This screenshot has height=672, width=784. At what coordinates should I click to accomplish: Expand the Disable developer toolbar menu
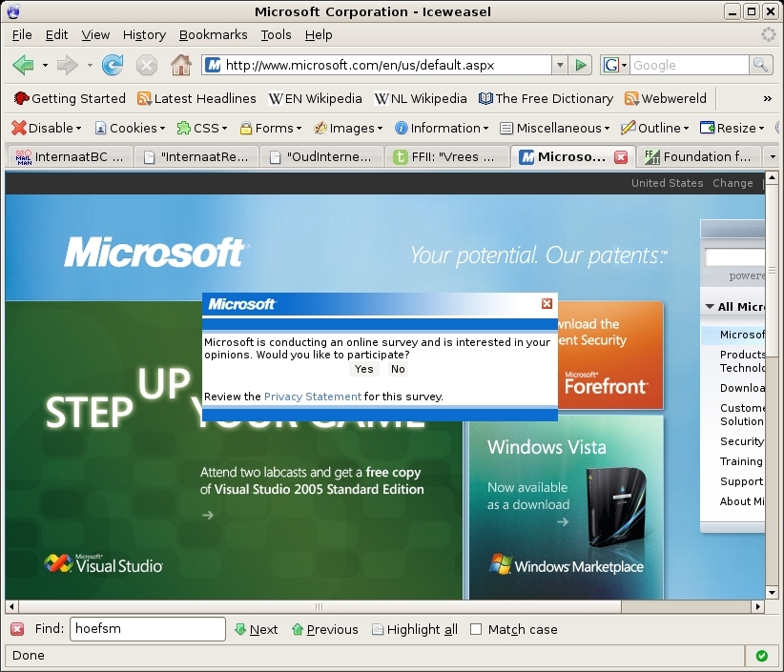pyautogui.click(x=46, y=128)
